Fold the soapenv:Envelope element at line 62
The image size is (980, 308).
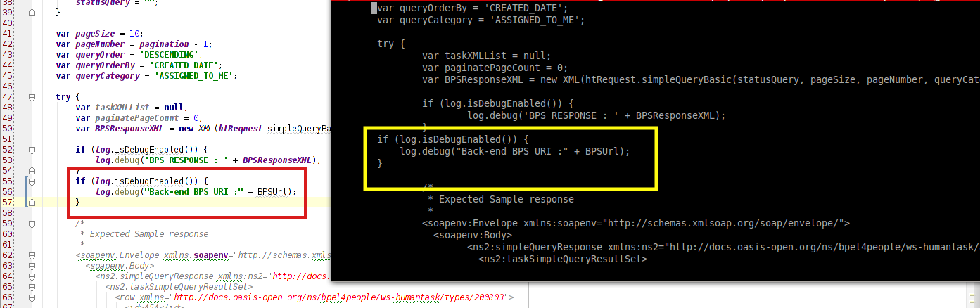[x=32, y=255]
